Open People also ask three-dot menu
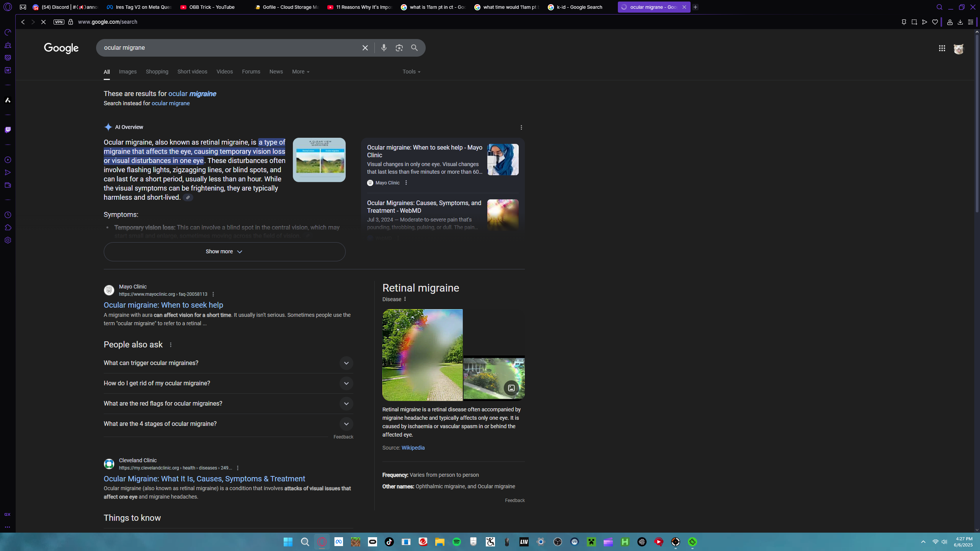 [171, 345]
